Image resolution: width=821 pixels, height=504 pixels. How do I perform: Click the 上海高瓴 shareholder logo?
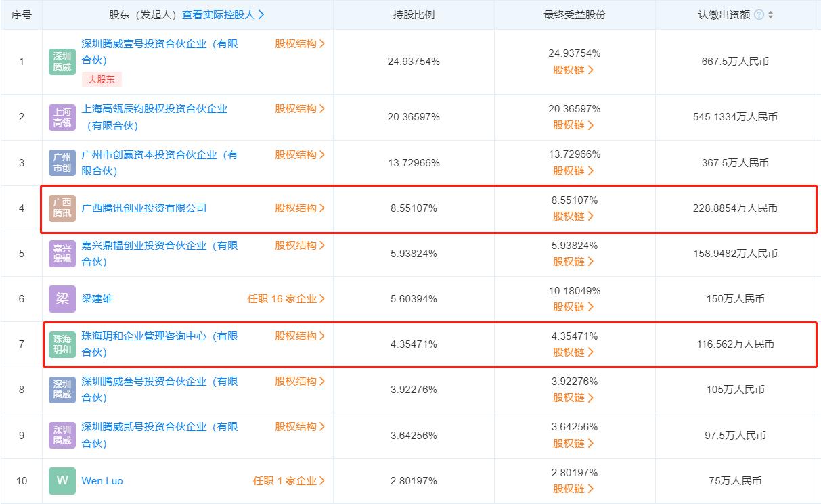tap(62, 117)
